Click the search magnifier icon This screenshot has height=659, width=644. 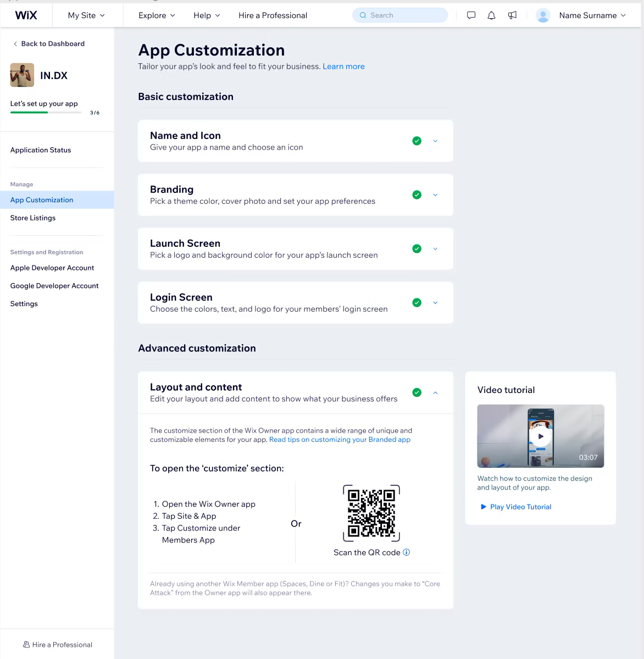pyautogui.click(x=363, y=15)
